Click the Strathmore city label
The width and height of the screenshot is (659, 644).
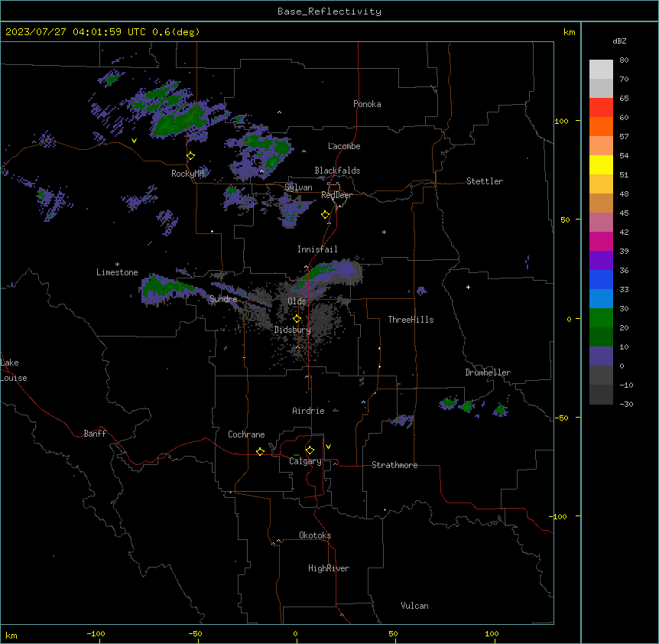394,465
